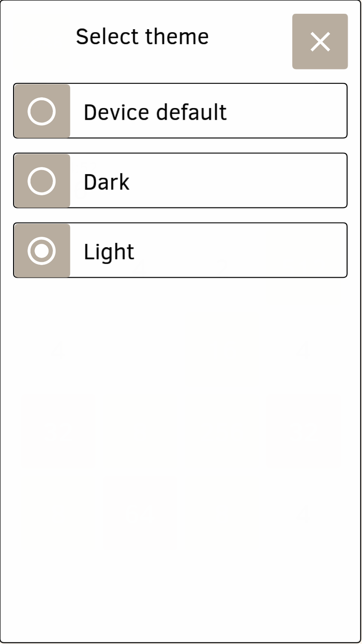Tap the filled circle beside Light
This screenshot has width=362, height=644.
[42, 251]
